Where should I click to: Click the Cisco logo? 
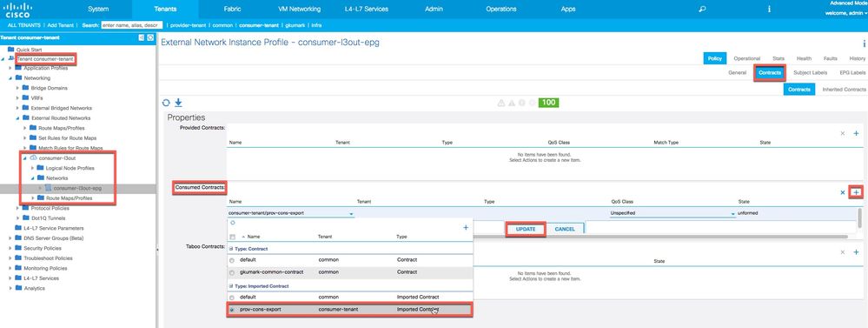point(18,10)
